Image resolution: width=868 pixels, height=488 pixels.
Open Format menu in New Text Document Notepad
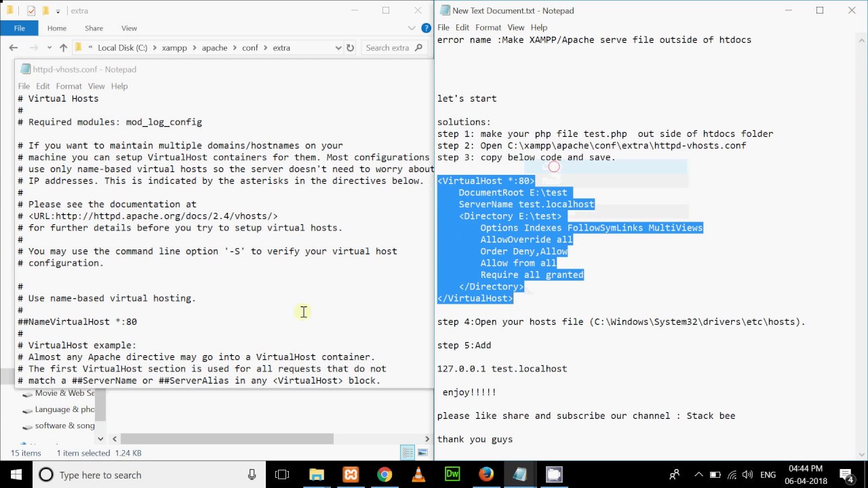coord(488,27)
